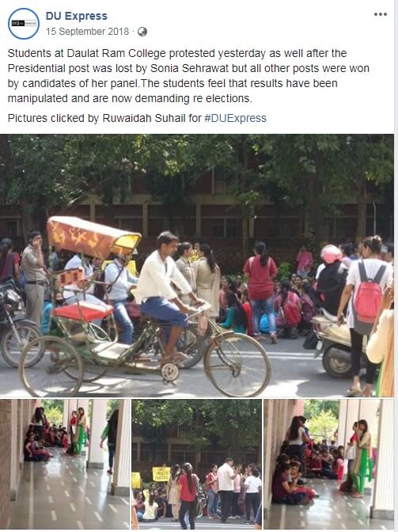
Task: Open the DU Express page name link
Action: (x=77, y=16)
